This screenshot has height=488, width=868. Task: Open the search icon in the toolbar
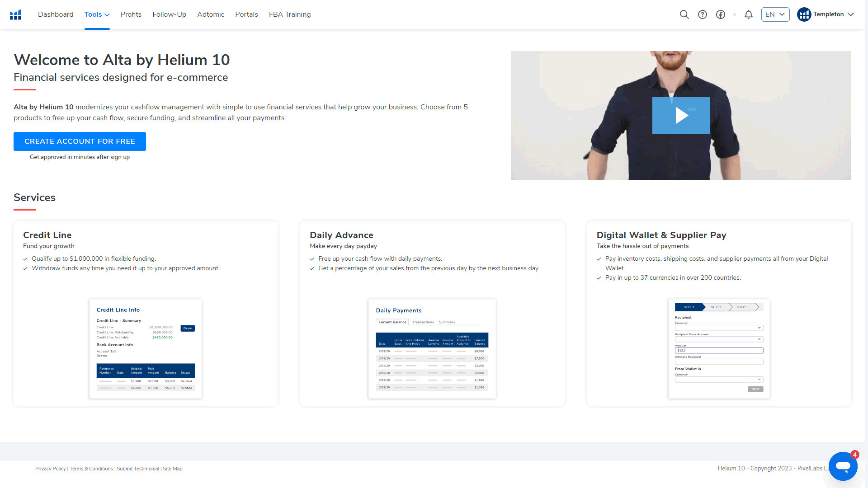coord(684,14)
